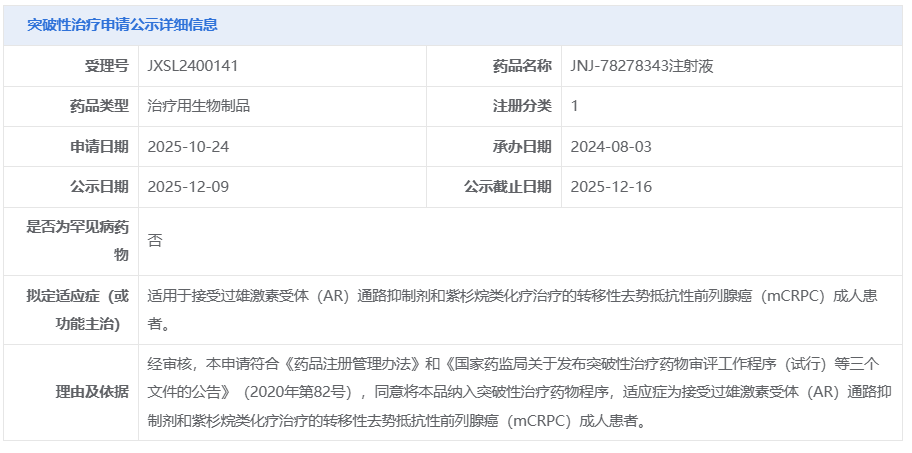Screen dimensions: 912x453
Task: Click the 治疗用生物制品 drug type value
Action: pos(198,106)
